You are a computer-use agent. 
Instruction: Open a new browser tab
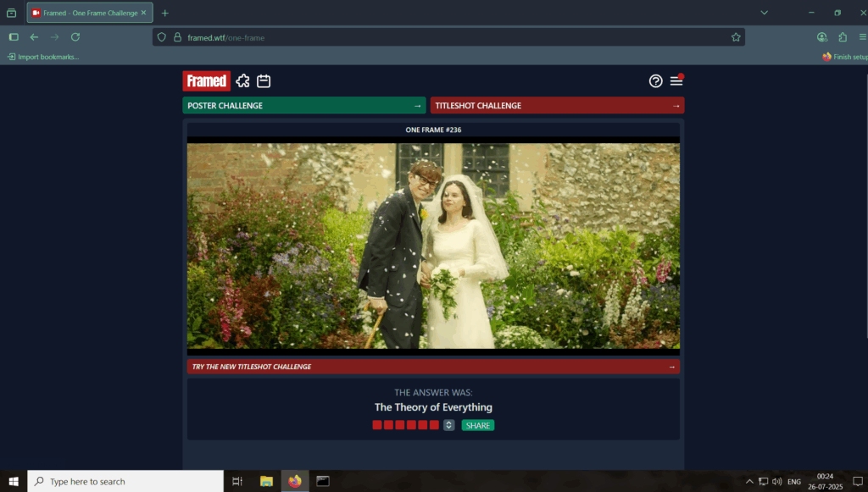point(165,13)
